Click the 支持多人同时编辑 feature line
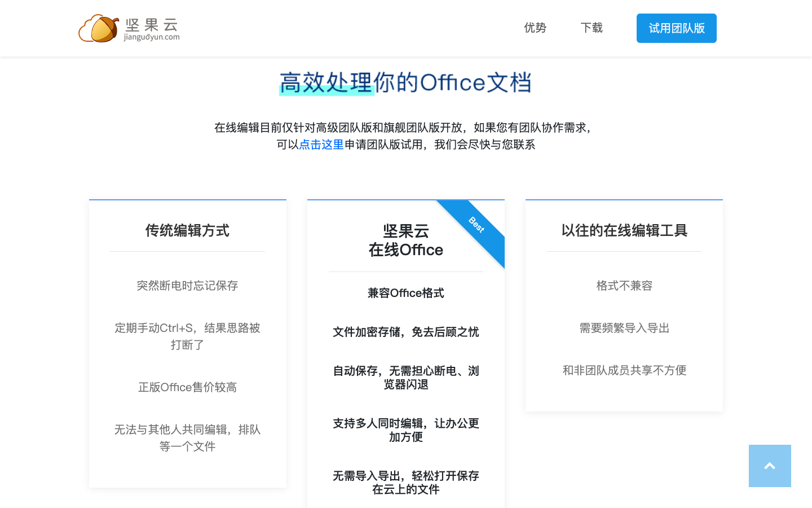The image size is (812, 508). point(405,430)
